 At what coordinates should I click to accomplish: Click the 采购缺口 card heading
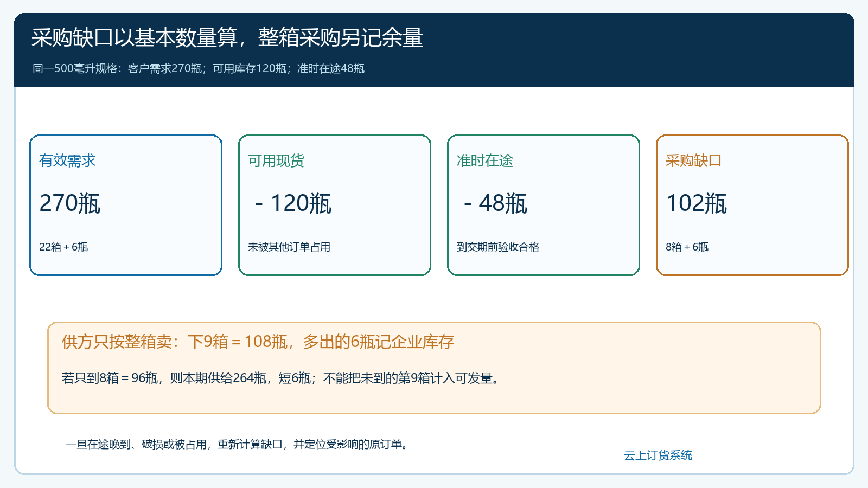pyautogui.click(x=694, y=160)
